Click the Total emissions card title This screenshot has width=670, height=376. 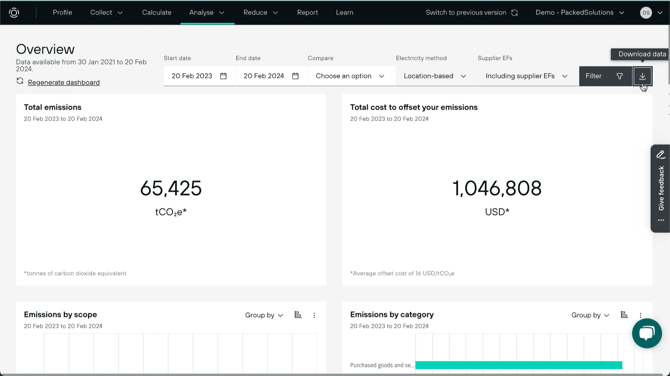point(53,107)
